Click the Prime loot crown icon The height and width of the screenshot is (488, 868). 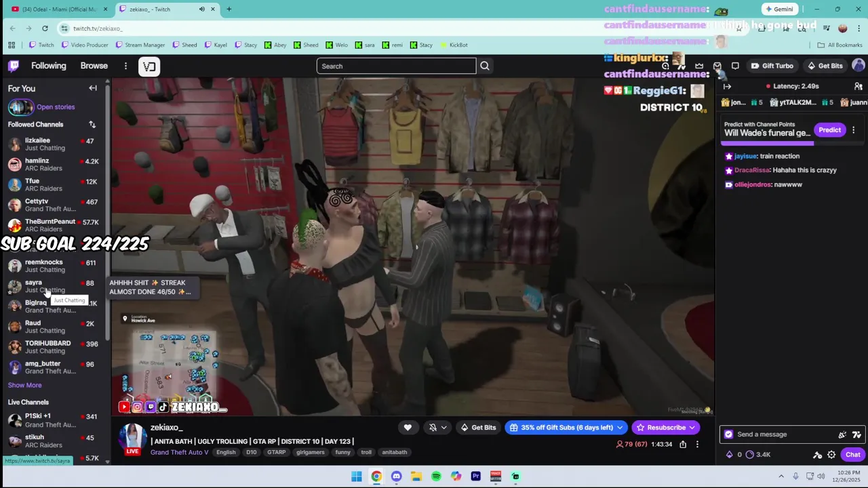tap(699, 66)
